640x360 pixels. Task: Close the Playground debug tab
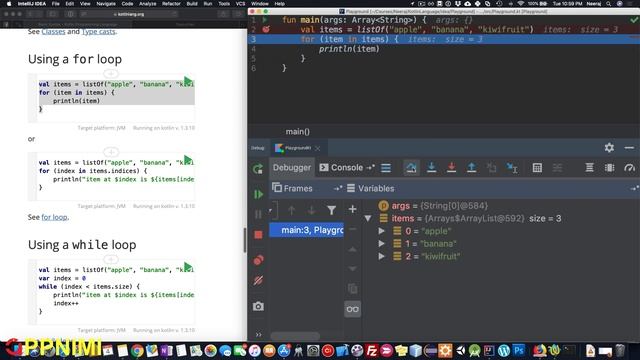[318, 148]
